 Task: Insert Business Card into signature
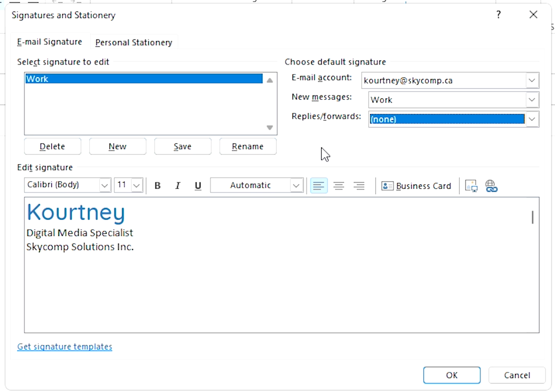pos(416,186)
